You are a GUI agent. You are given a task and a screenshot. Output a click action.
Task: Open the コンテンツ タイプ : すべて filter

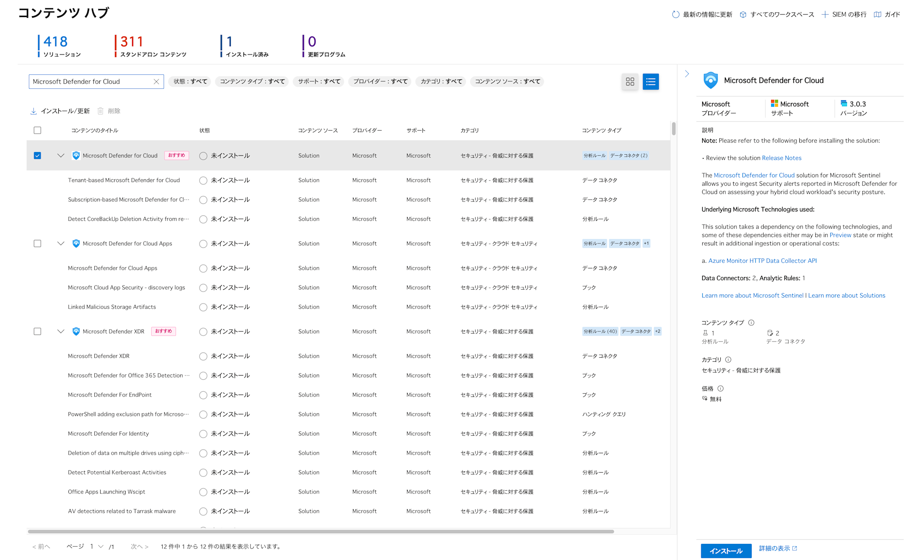coord(252,81)
